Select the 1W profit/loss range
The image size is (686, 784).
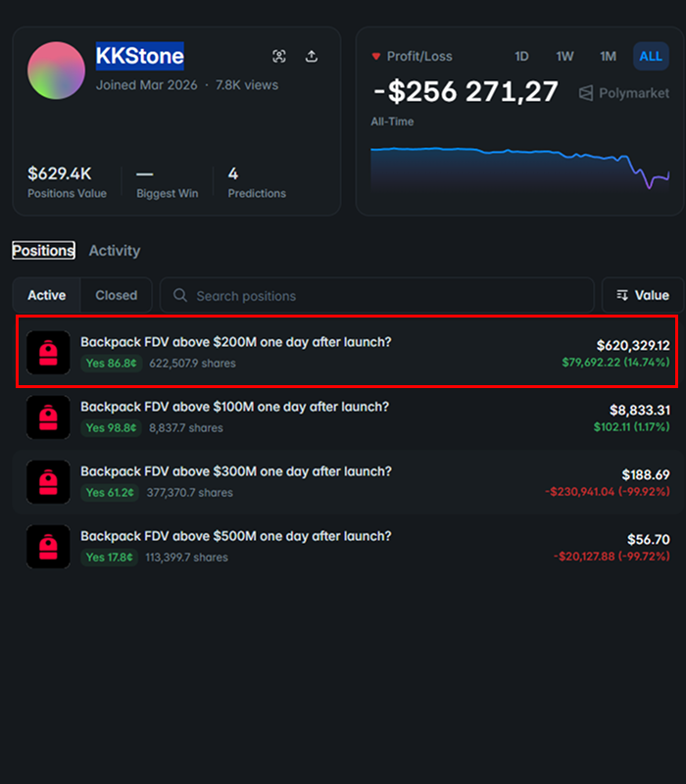click(x=564, y=57)
